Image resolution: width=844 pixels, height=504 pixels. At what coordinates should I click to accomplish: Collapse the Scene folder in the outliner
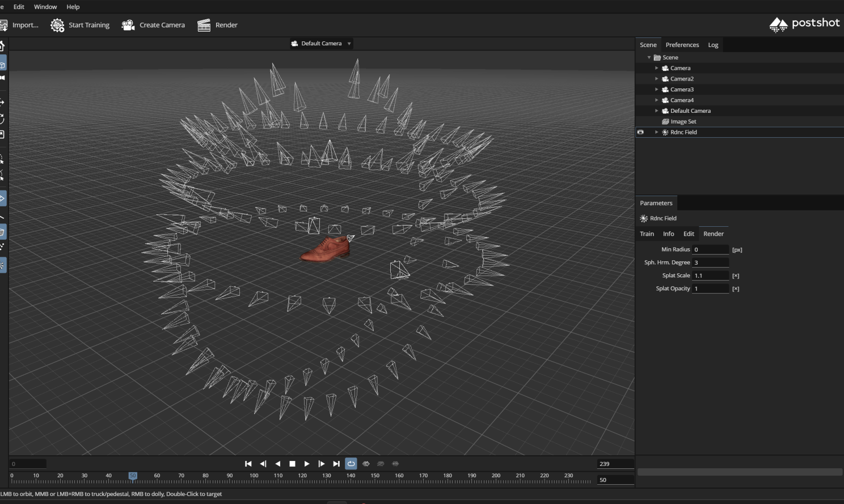pos(649,57)
